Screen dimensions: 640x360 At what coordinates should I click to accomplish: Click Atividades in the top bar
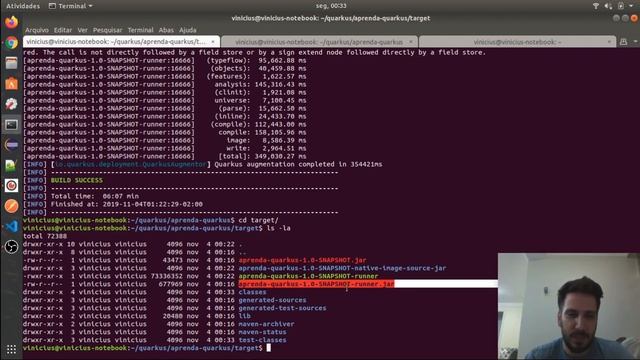click(23, 6)
